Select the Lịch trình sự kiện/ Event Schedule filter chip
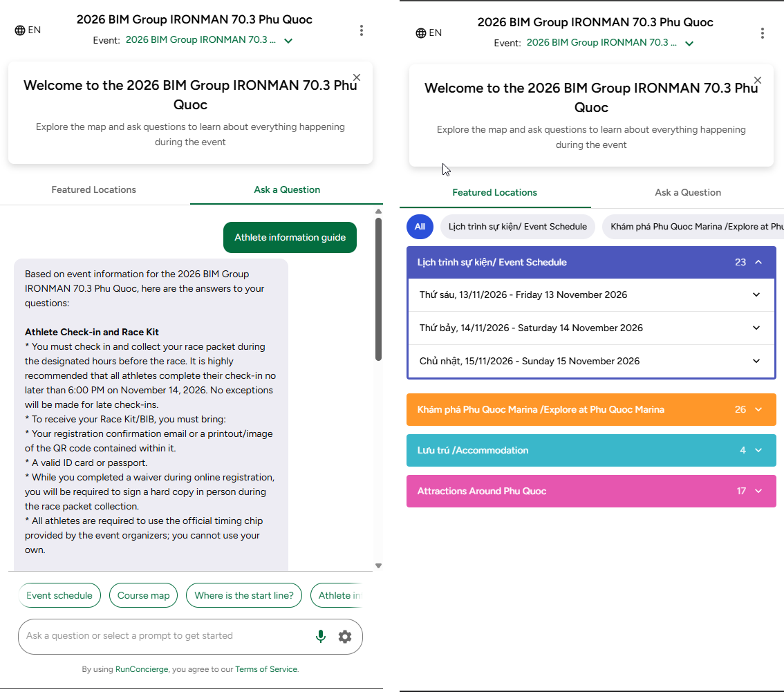Screen dimensions: 784x692 tap(518, 227)
